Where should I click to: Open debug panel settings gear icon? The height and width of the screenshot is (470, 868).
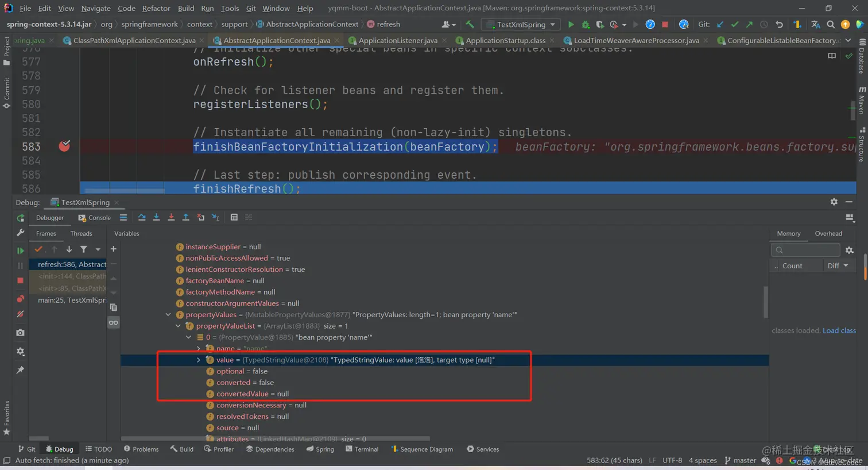(834, 202)
